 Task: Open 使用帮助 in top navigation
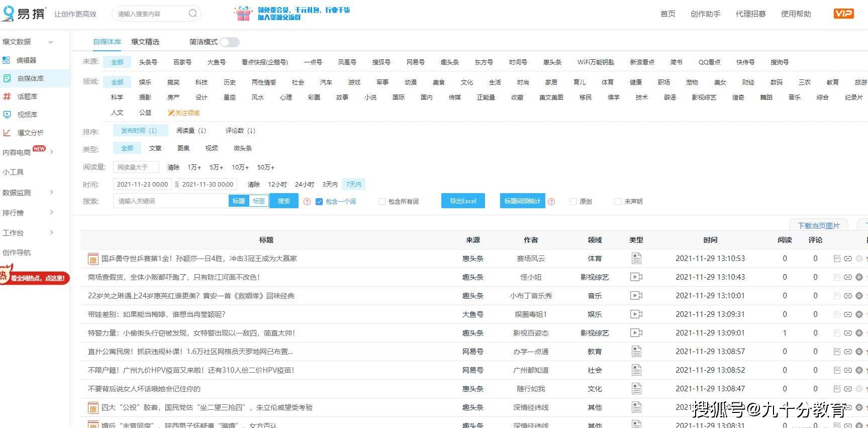tap(796, 14)
